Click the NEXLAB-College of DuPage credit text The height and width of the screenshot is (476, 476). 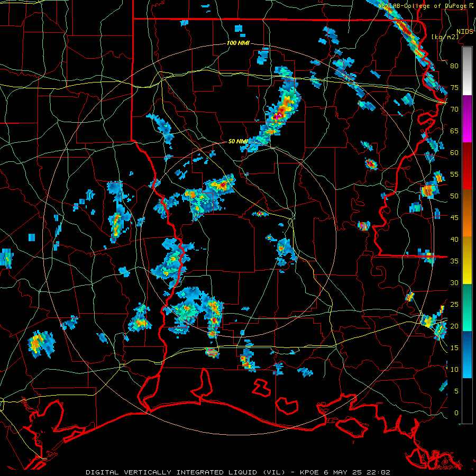(424, 6)
